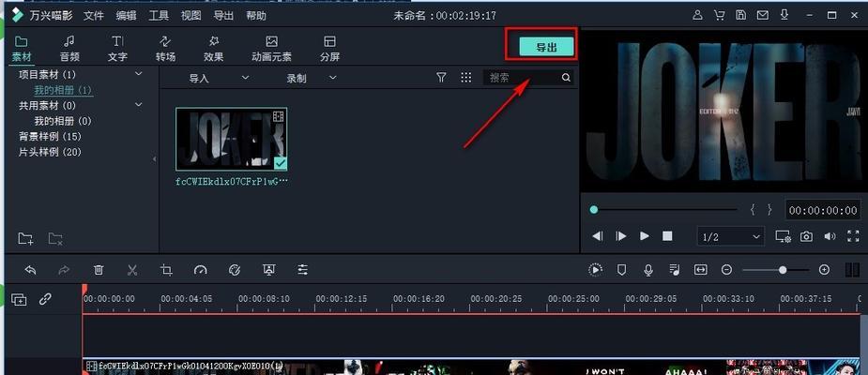The image size is (868, 375).
Task: Open the 1/2 preview quality dropdown
Action: (731, 237)
